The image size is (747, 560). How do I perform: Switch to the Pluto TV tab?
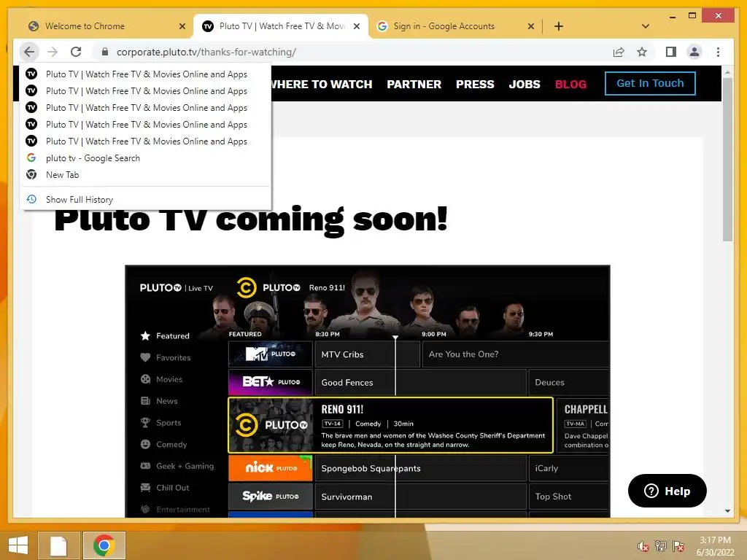click(x=281, y=26)
